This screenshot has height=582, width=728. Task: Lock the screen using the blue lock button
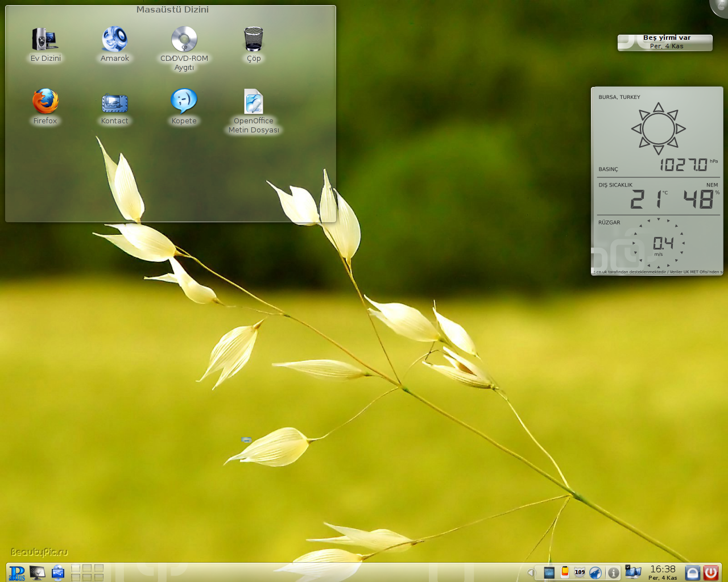[692, 572]
